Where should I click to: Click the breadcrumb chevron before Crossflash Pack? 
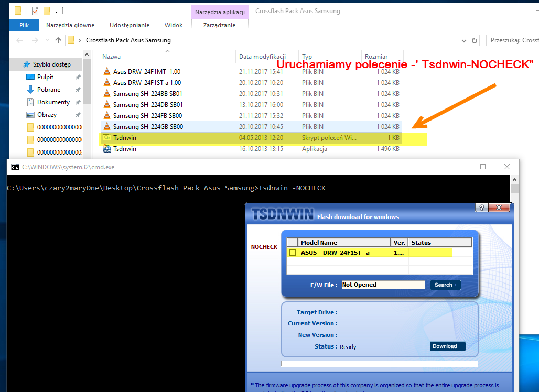80,40
